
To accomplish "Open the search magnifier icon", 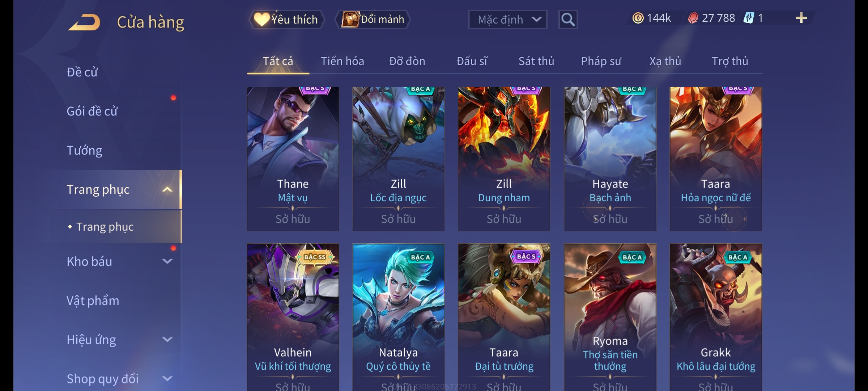I will (568, 20).
